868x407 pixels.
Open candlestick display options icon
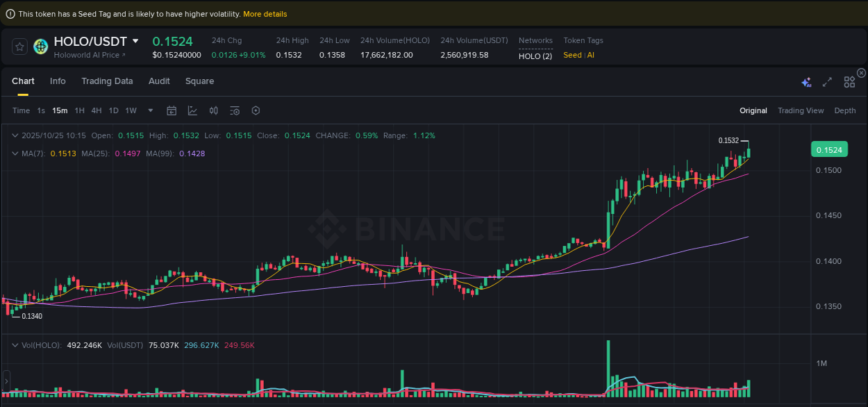(x=213, y=110)
